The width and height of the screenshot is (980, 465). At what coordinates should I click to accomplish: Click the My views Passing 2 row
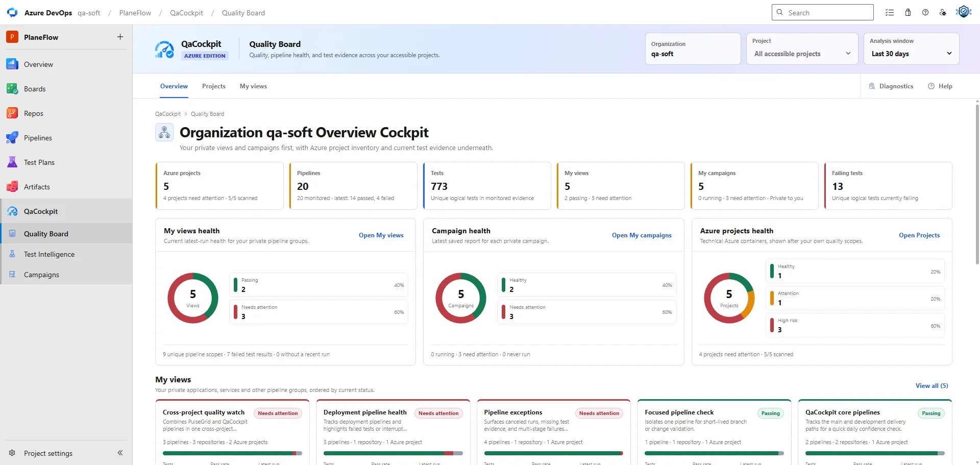coord(318,285)
